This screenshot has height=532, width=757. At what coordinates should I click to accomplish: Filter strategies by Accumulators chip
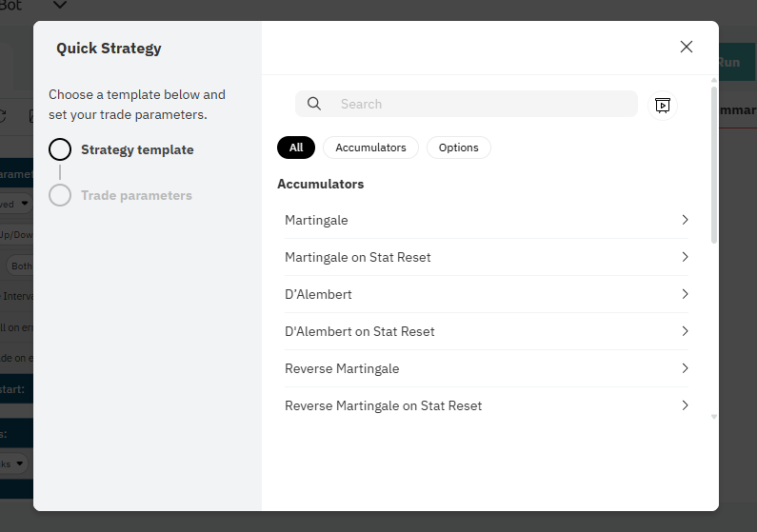[x=370, y=148]
